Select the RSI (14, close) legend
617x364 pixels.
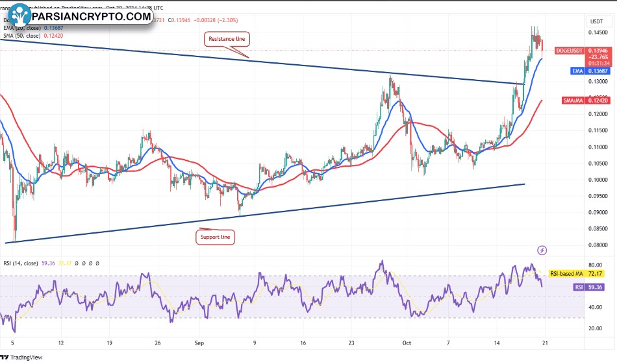pos(21,263)
